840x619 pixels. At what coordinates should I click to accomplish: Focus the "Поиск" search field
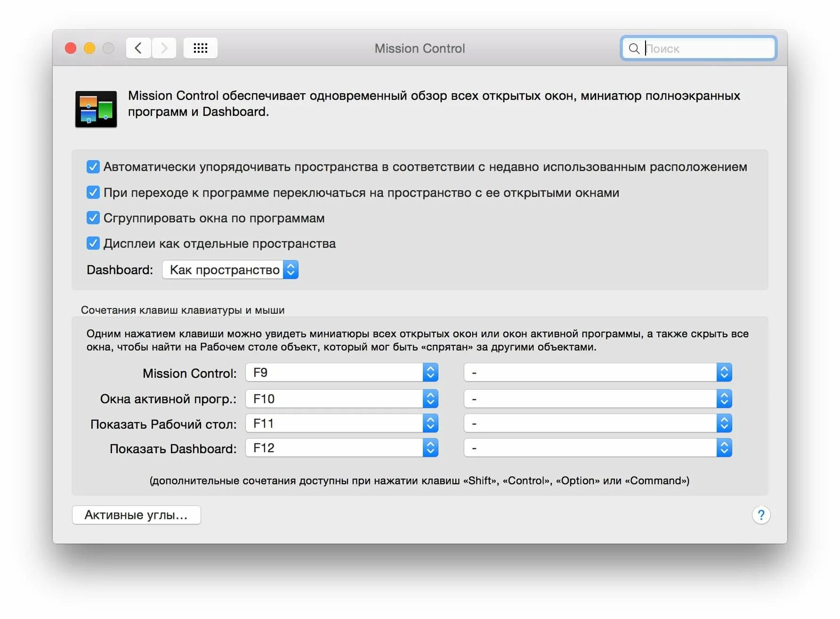pos(698,49)
